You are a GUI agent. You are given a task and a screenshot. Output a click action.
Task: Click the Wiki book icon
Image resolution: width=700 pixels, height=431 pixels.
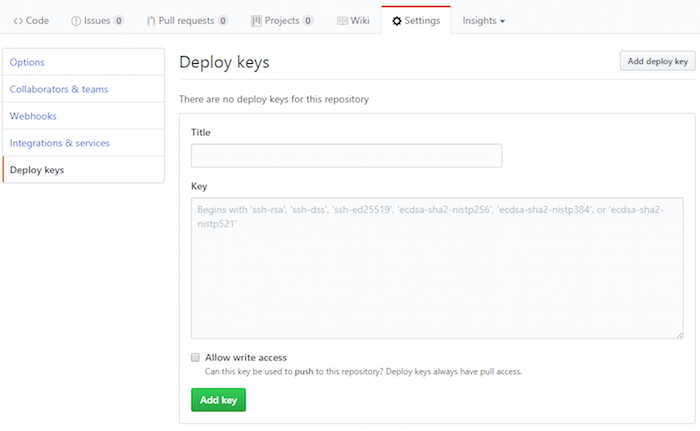point(343,20)
